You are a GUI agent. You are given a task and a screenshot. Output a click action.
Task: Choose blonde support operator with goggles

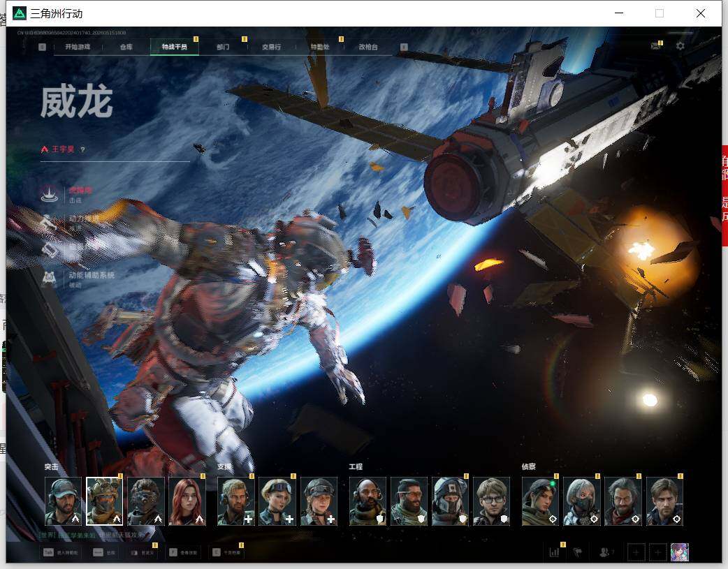pyautogui.click(x=277, y=501)
